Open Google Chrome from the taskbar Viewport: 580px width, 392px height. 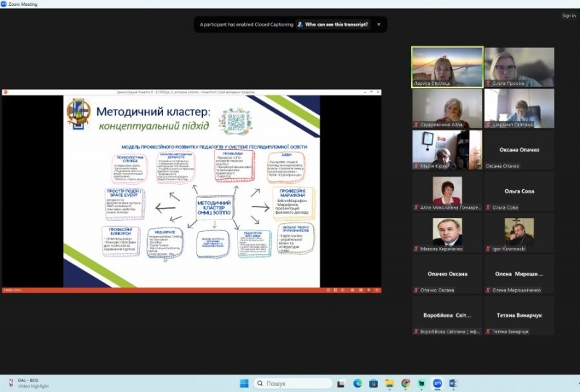(405, 383)
